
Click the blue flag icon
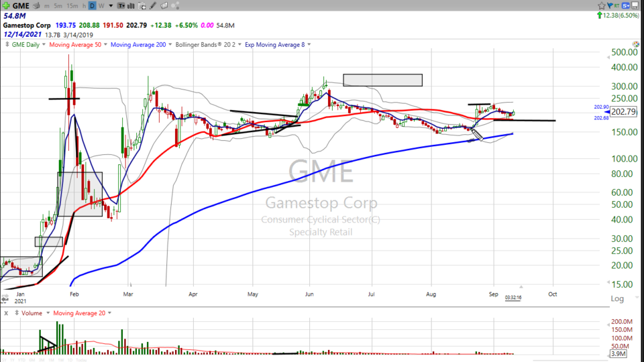(x=610, y=5)
